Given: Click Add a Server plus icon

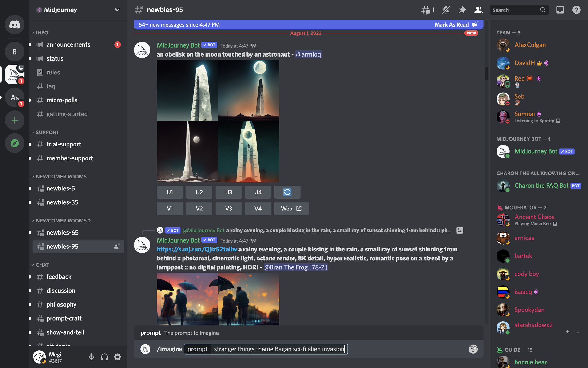Looking at the screenshot, I should click(15, 120).
